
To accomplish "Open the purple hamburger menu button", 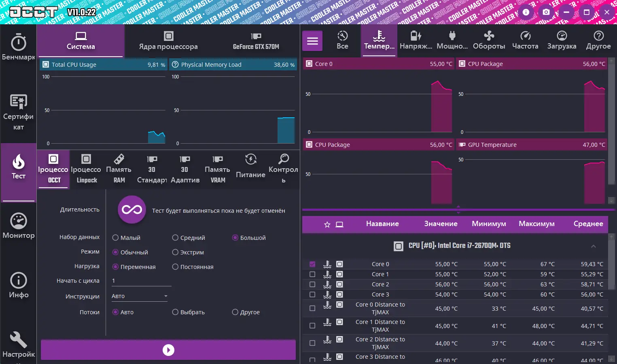I will click(312, 41).
